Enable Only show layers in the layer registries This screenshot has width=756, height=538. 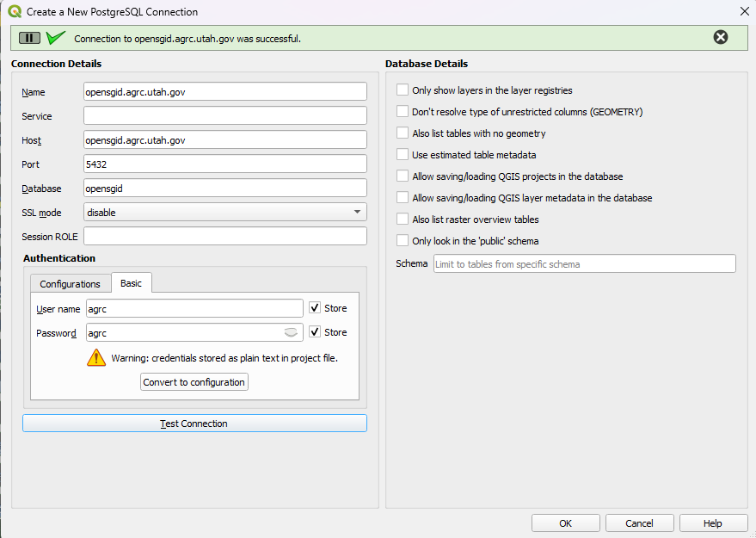pyautogui.click(x=403, y=90)
